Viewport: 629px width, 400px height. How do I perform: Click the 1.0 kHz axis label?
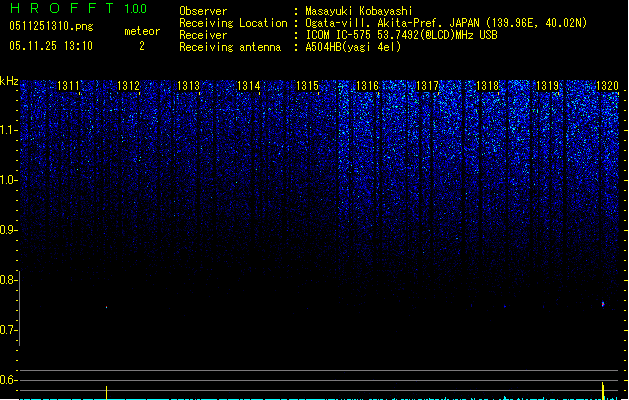(8, 180)
